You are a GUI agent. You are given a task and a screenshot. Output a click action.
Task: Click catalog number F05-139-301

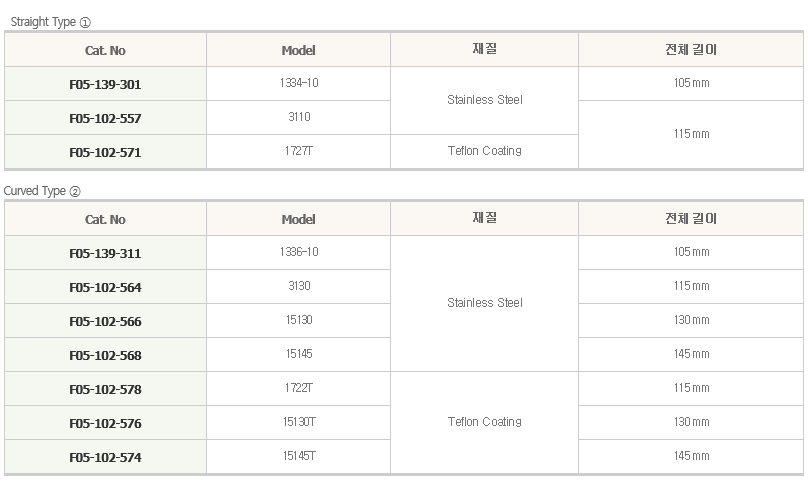pos(105,84)
